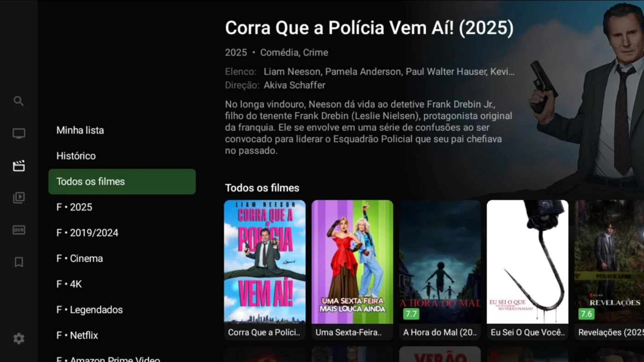Screen dimensions: 644x362
Task: Select the A Hora do Mal poster
Action: [x=440, y=270]
